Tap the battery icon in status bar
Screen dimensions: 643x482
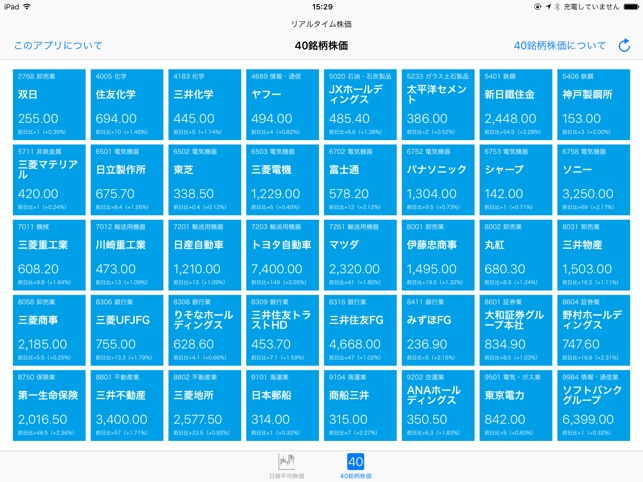pyautogui.click(x=631, y=7)
